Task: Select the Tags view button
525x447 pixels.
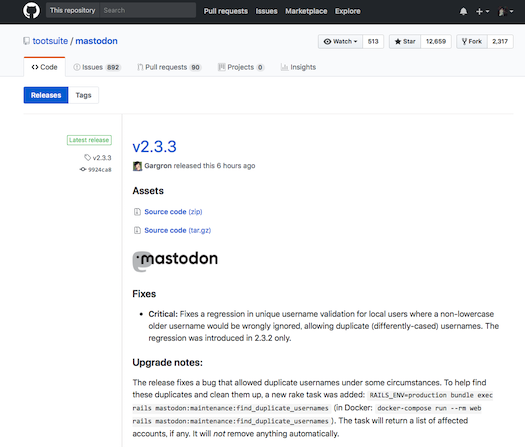Action: [83, 95]
